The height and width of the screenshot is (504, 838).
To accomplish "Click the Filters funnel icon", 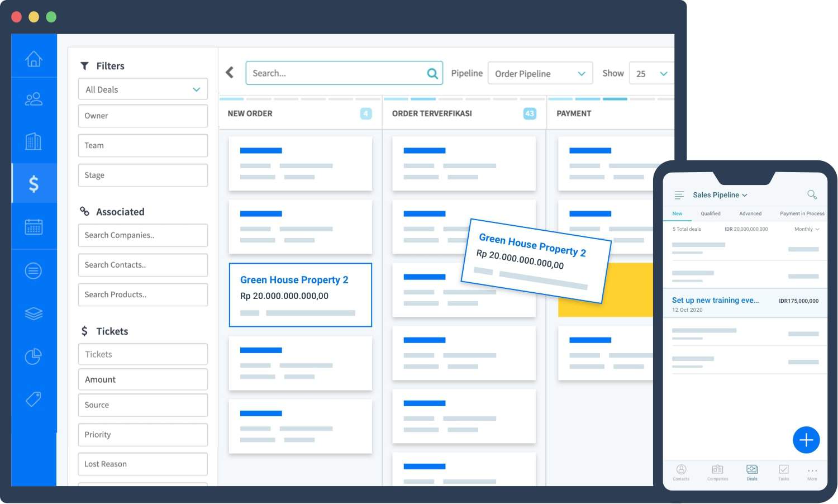I will (x=84, y=66).
